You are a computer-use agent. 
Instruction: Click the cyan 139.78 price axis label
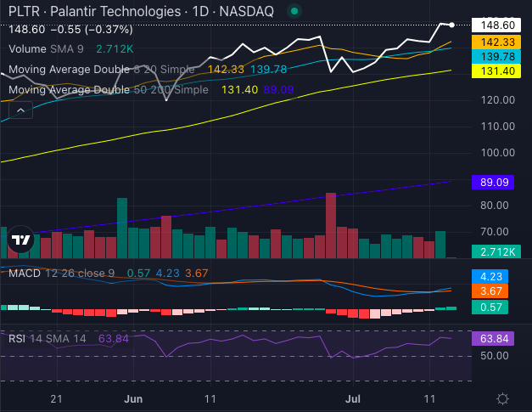pyautogui.click(x=496, y=56)
